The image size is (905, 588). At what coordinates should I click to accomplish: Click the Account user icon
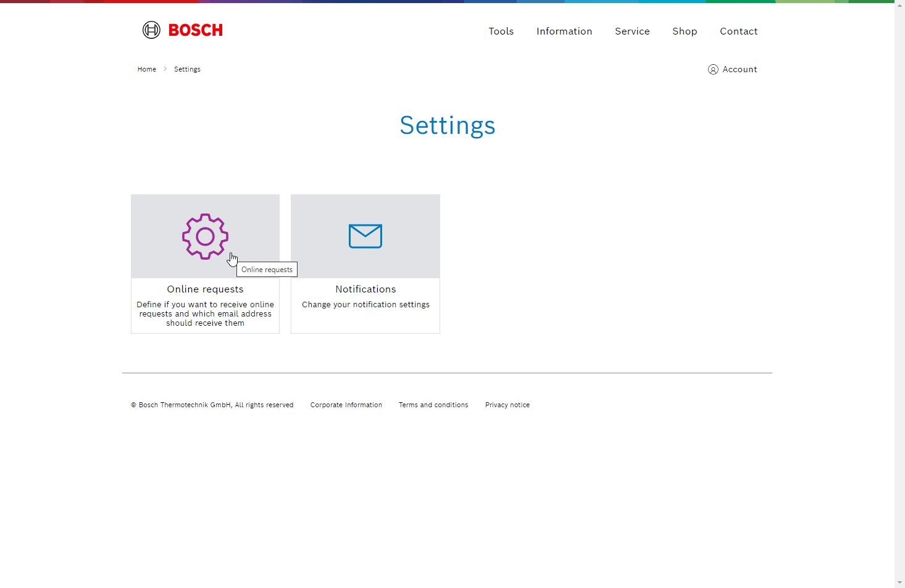click(x=713, y=69)
